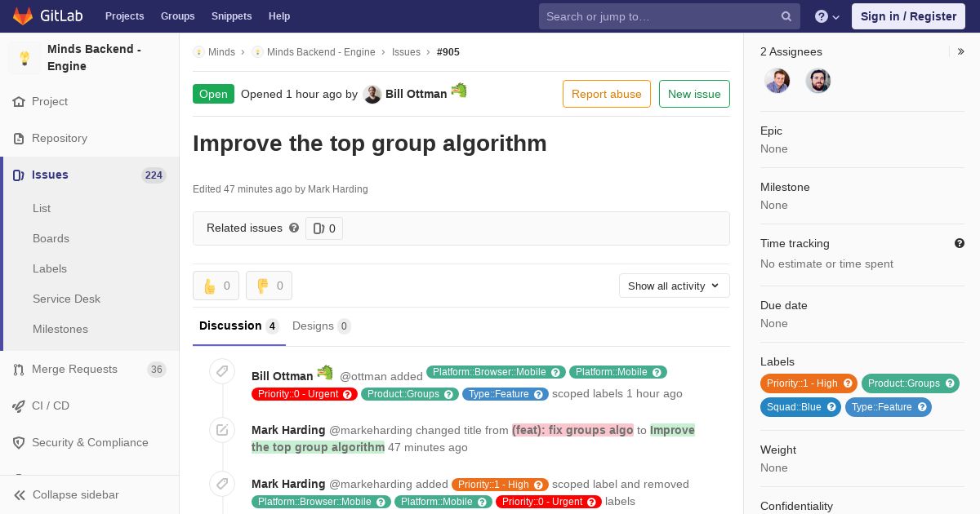Open the Groups menu in navbar
Viewport: 980px width, 514px height.
pos(177,16)
